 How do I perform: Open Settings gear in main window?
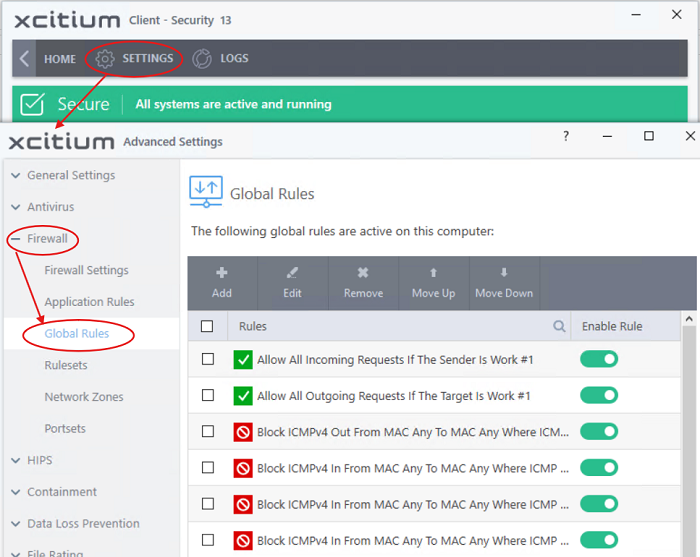[105, 58]
